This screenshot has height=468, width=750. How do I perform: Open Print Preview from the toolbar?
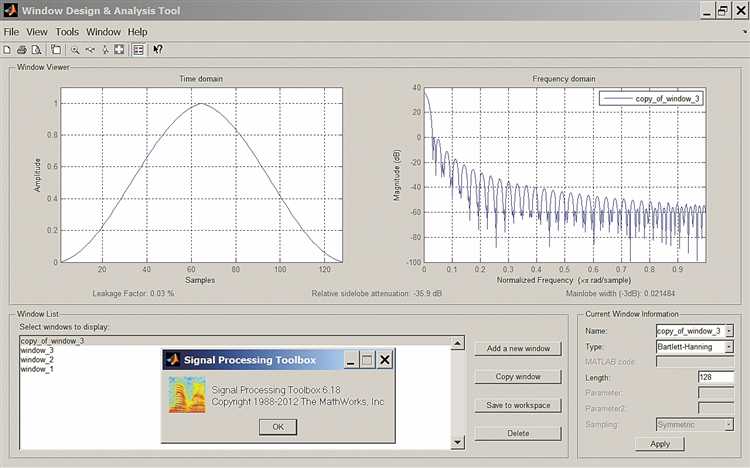36,49
